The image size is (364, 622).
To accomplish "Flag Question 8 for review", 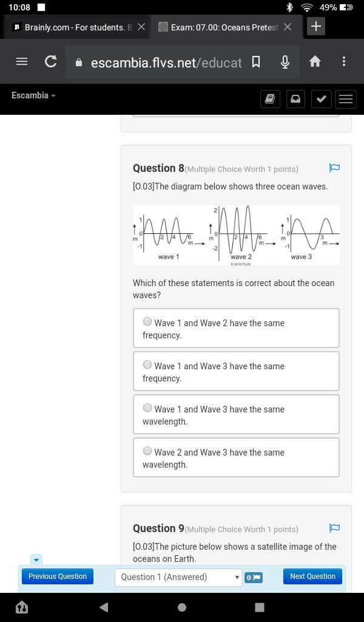I will 334,168.
